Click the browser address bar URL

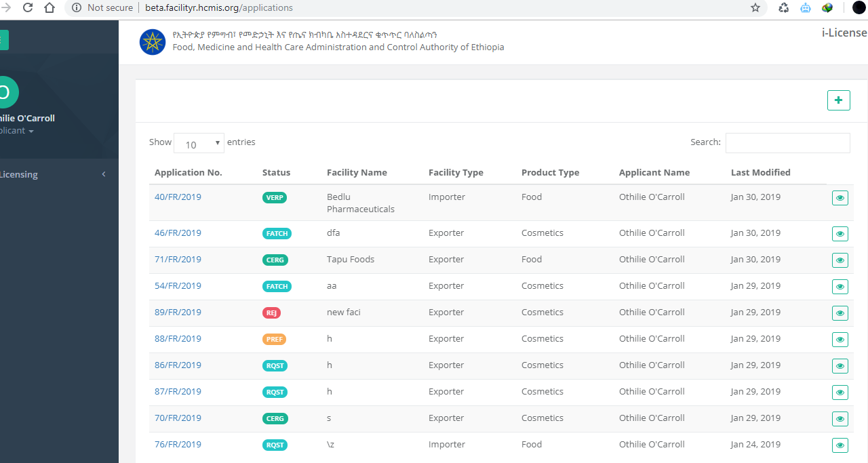tap(218, 8)
